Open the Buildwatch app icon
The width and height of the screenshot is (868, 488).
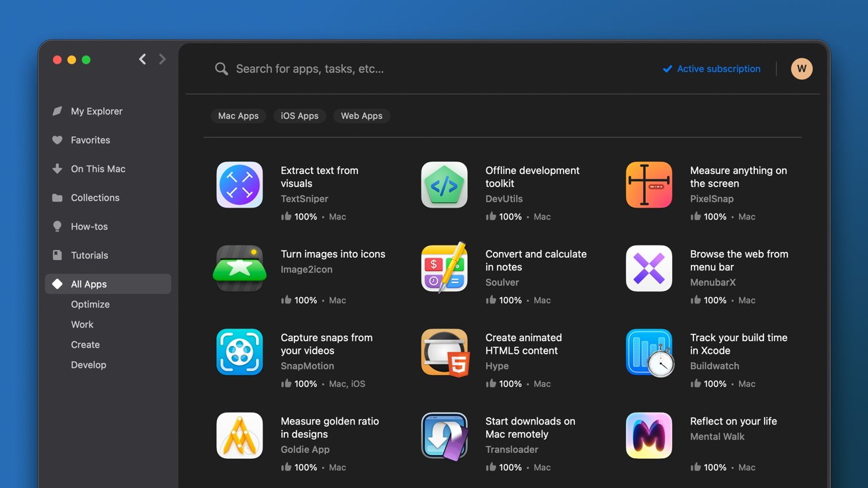pos(649,352)
